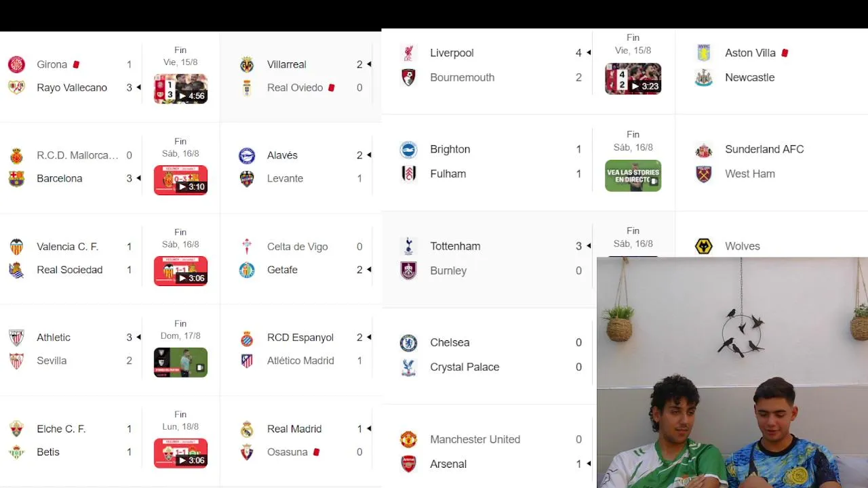Click the Girona club crest

click(x=16, y=64)
